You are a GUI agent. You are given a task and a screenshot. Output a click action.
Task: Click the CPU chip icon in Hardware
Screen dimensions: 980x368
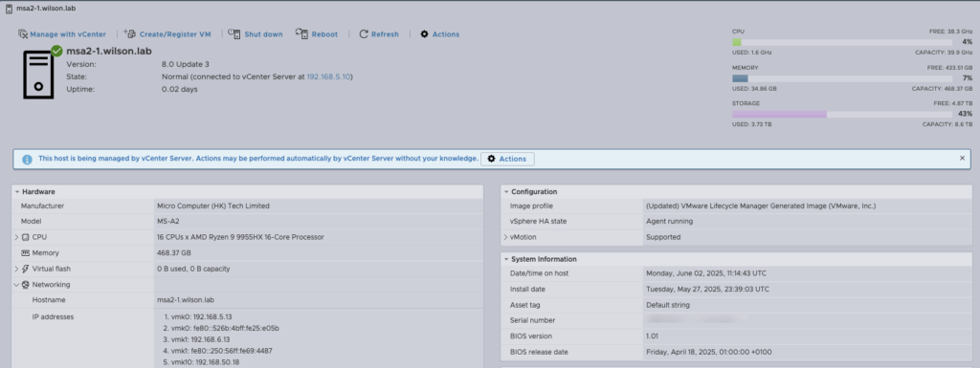coord(26,237)
